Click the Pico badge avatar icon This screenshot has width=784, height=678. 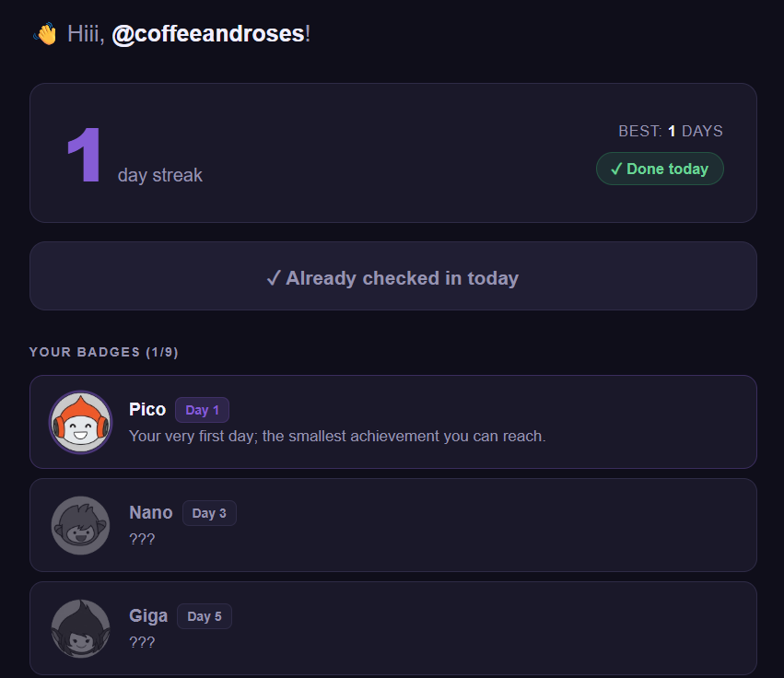(80, 423)
